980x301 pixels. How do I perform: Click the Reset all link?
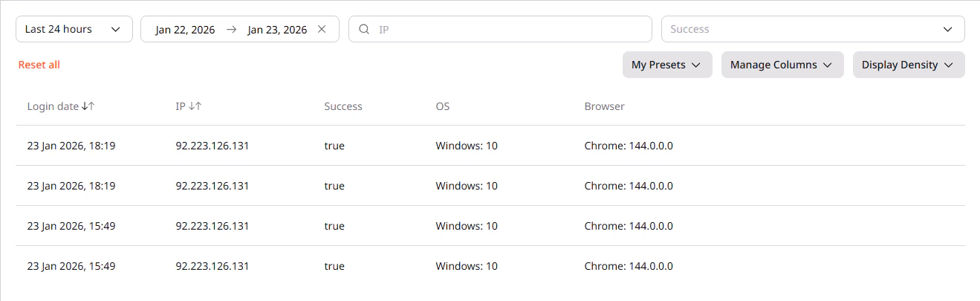[x=39, y=65]
